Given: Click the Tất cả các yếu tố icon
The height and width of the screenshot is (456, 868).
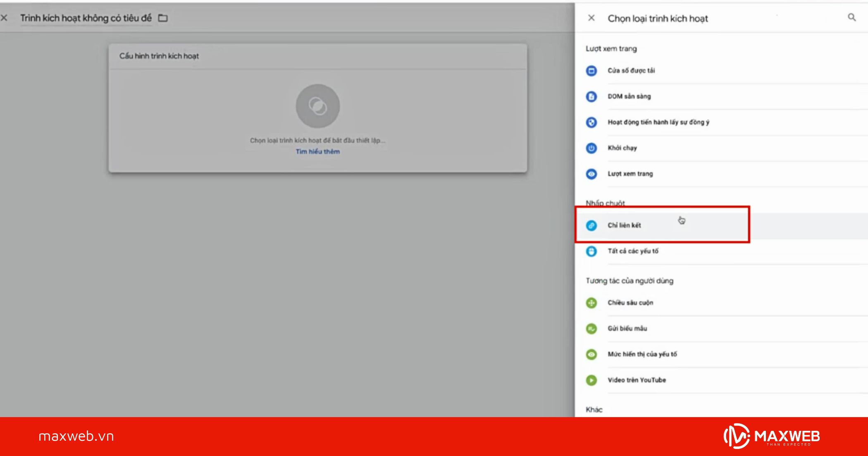Looking at the screenshot, I should [x=591, y=251].
